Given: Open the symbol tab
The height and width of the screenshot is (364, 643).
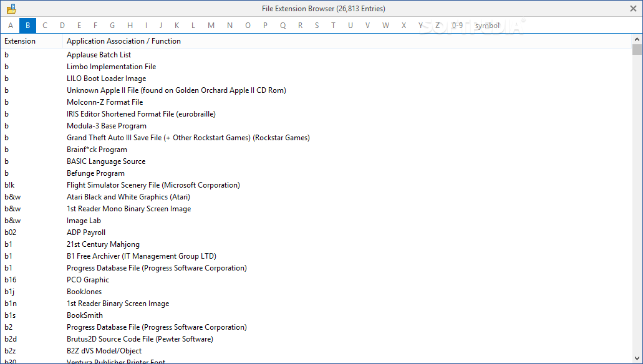Looking at the screenshot, I should point(487,26).
